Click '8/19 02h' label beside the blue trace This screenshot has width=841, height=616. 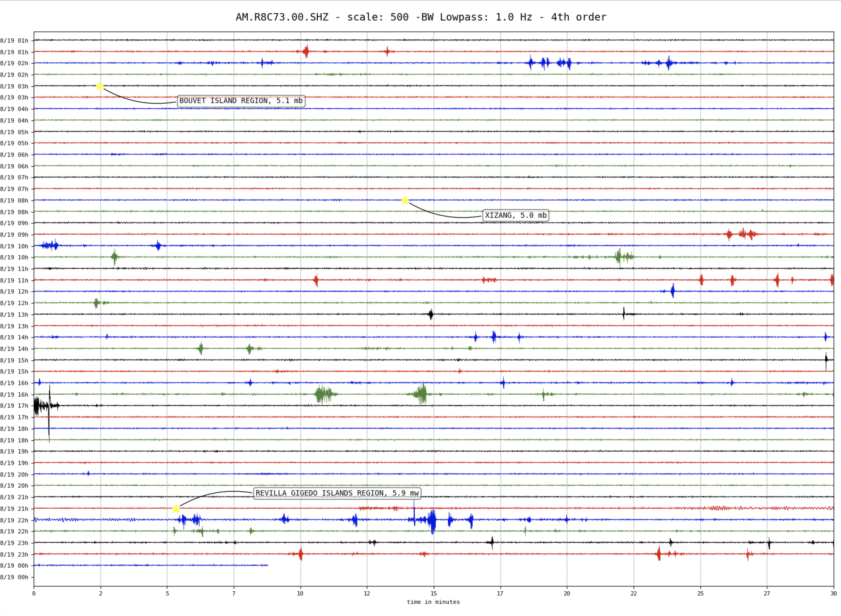(x=14, y=63)
